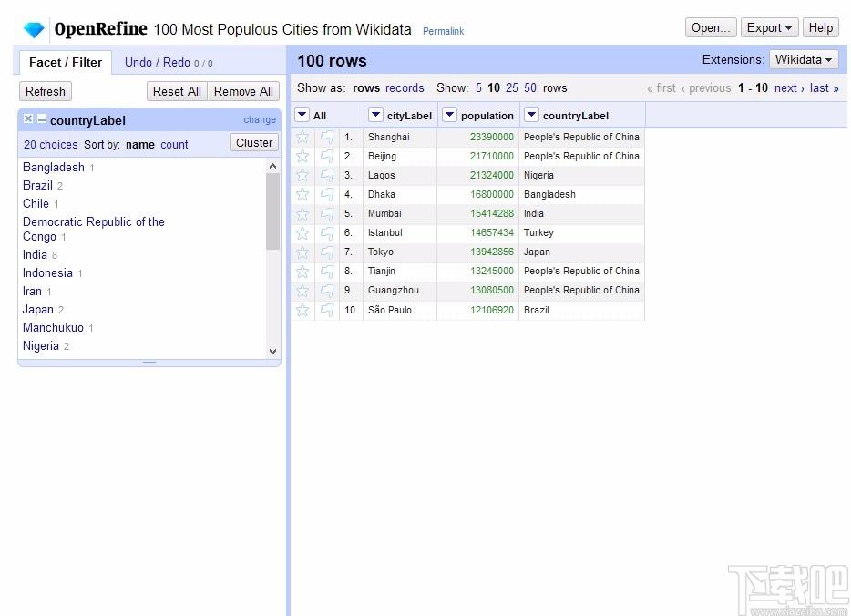The image size is (851, 616).
Task: Star the Lagos row
Action: pos(302,175)
